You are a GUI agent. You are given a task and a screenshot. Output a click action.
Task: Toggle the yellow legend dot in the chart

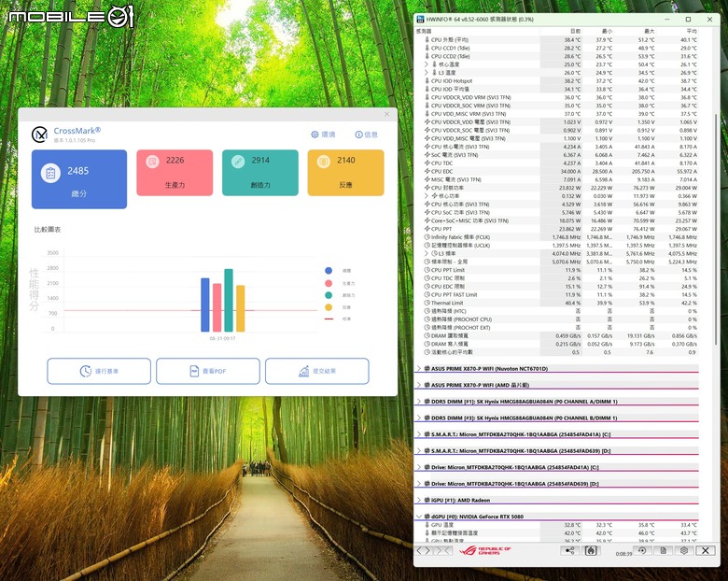(329, 307)
